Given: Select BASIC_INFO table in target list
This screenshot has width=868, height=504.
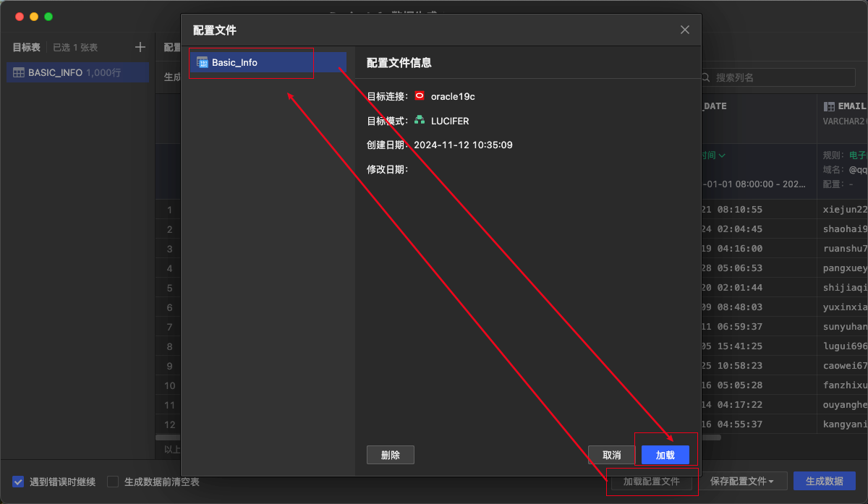Looking at the screenshot, I should [77, 72].
